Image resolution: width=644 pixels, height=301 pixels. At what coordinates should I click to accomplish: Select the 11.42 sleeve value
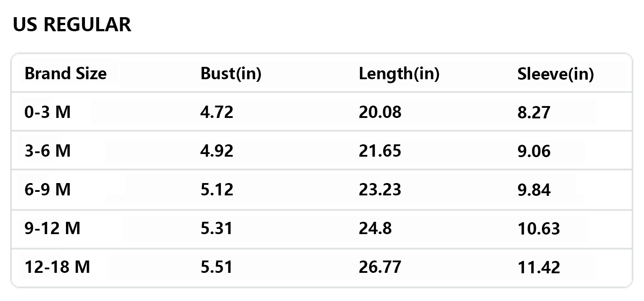(x=538, y=267)
